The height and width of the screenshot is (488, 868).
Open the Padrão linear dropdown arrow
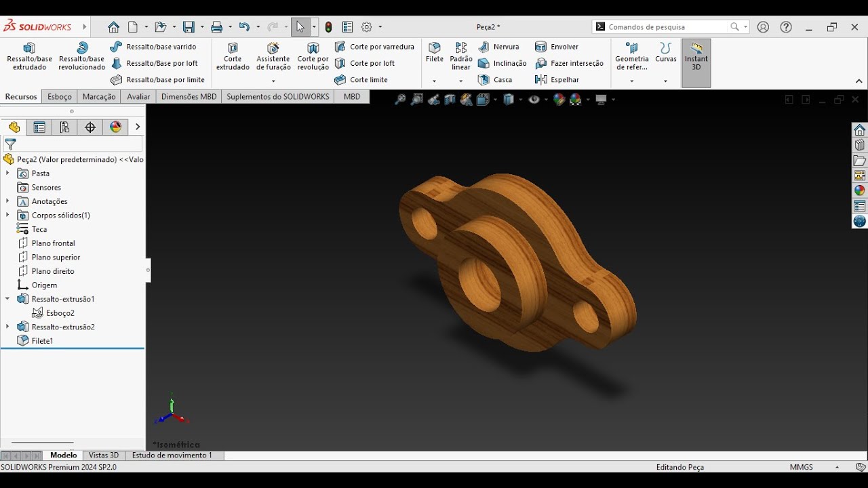coord(461,81)
